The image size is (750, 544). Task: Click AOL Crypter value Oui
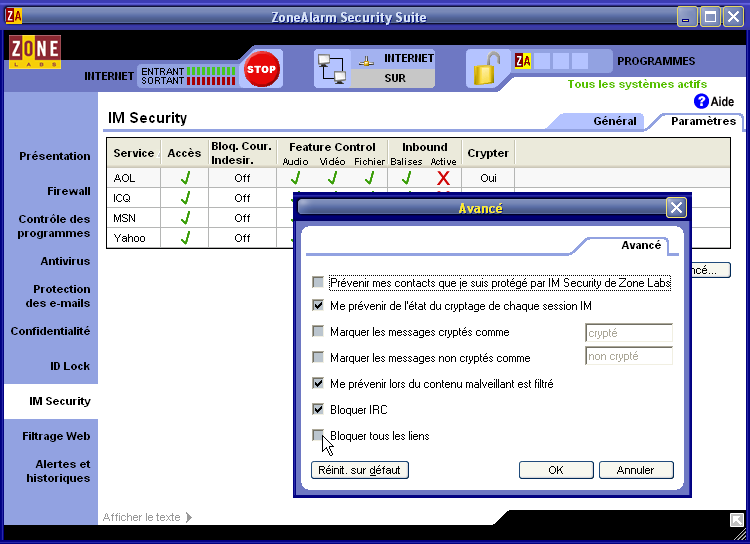pos(488,178)
